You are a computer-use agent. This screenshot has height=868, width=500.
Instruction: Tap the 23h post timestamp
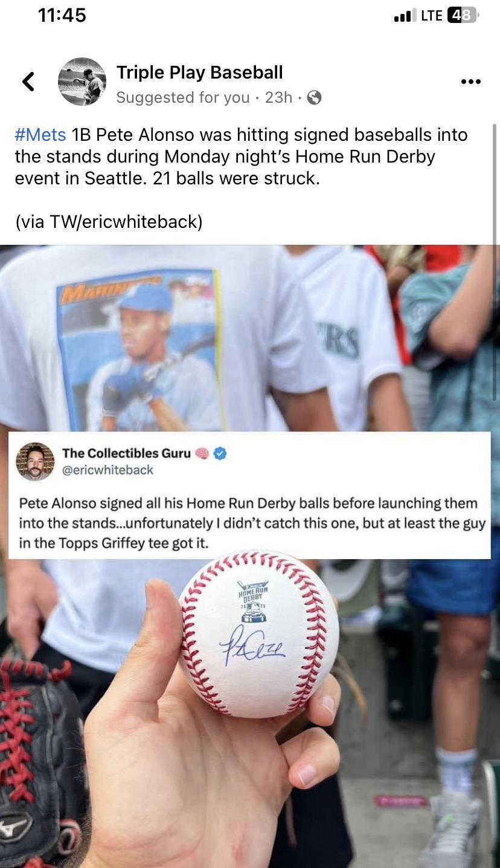(278, 97)
